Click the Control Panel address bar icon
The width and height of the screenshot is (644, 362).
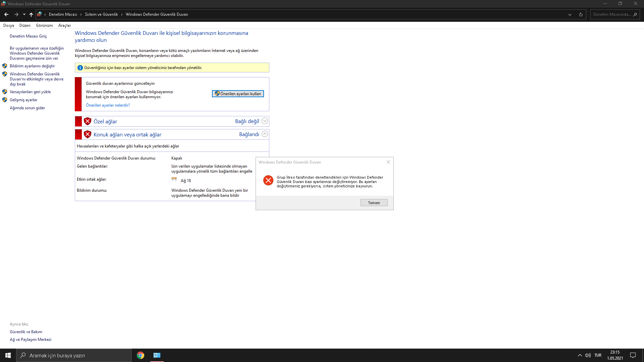pyautogui.click(x=40, y=14)
